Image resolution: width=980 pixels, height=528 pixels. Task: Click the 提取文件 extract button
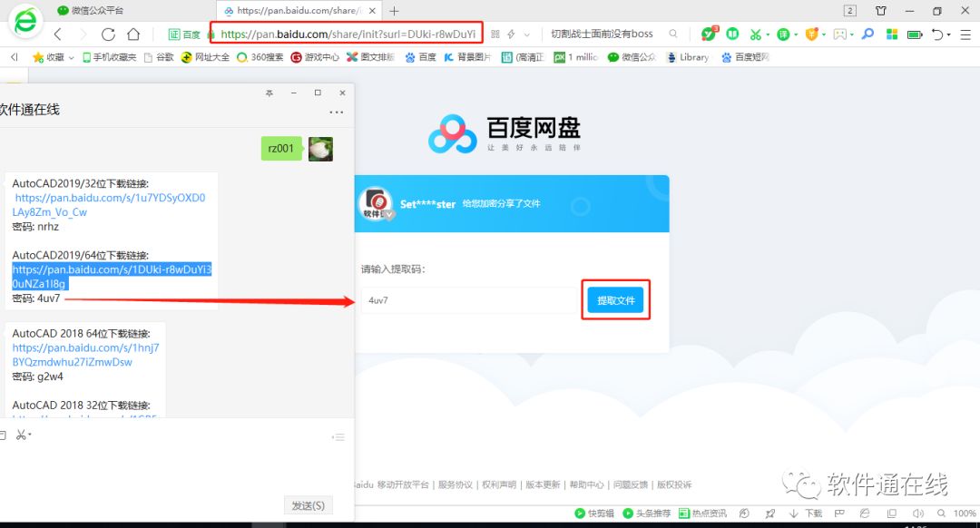pos(615,300)
